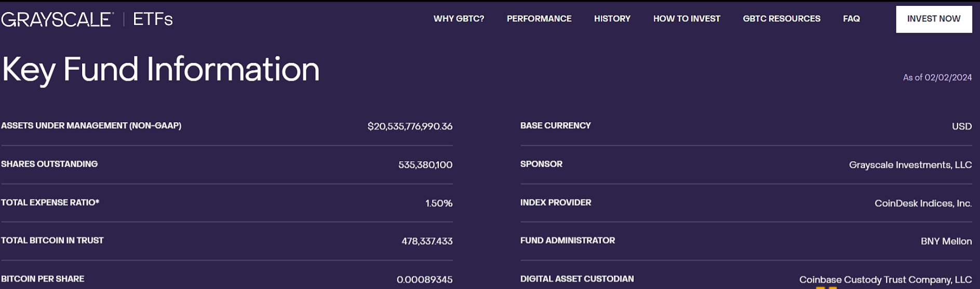Select the total bitcoin in trust value
Image resolution: width=980 pixels, height=289 pixels.
(426, 241)
